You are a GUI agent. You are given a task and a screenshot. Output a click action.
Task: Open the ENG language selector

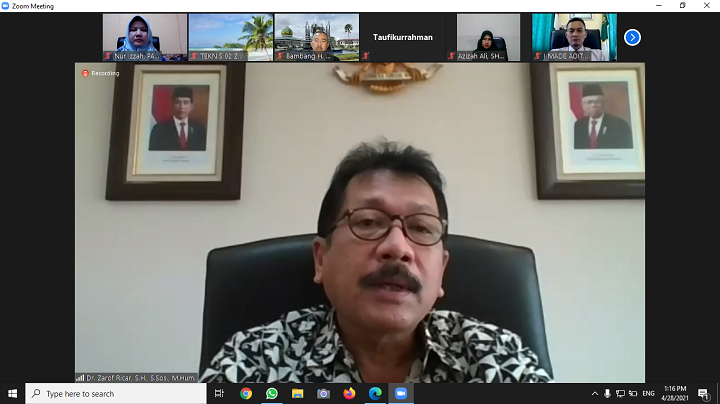[648, 394]
